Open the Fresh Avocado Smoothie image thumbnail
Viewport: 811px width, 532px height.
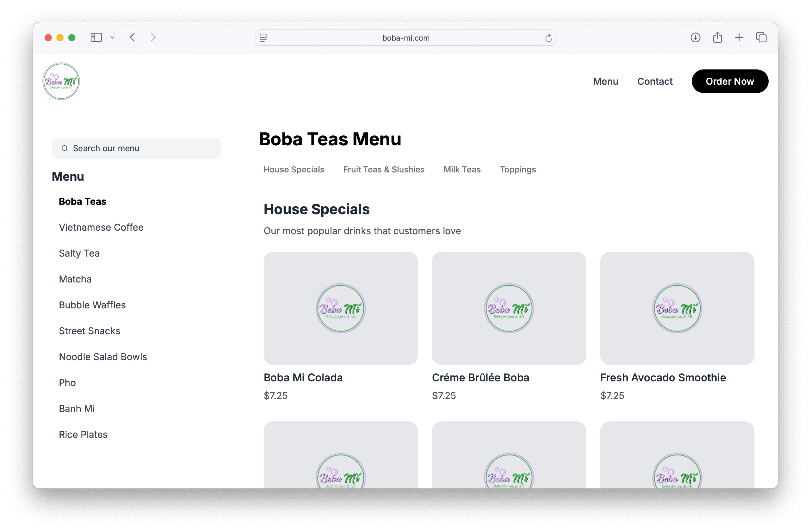click(x=677, y=308)
